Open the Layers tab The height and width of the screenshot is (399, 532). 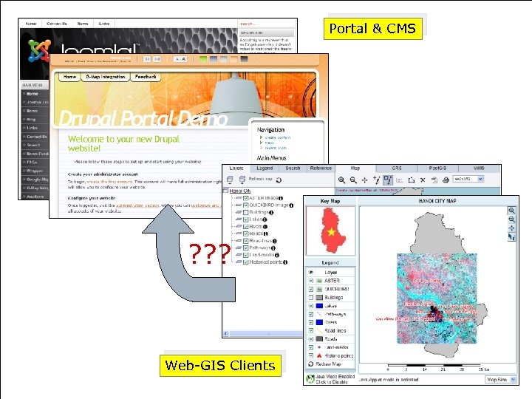point(236,168)
